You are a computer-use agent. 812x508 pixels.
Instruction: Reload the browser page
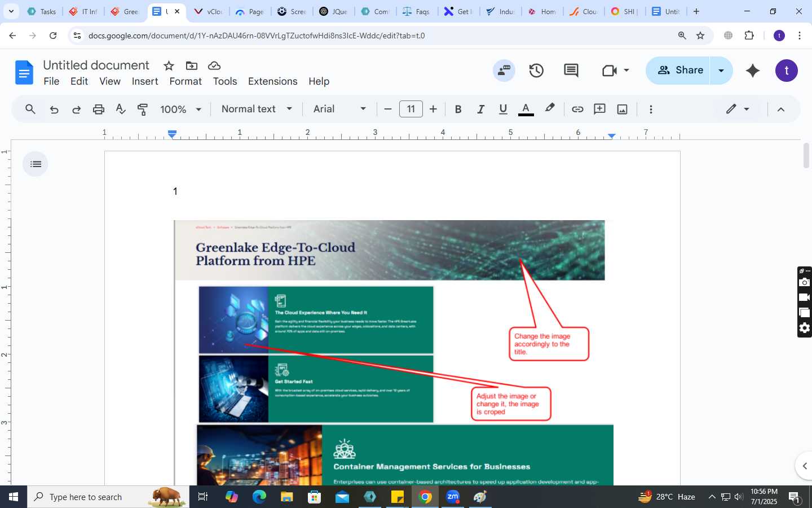point(53,36)
